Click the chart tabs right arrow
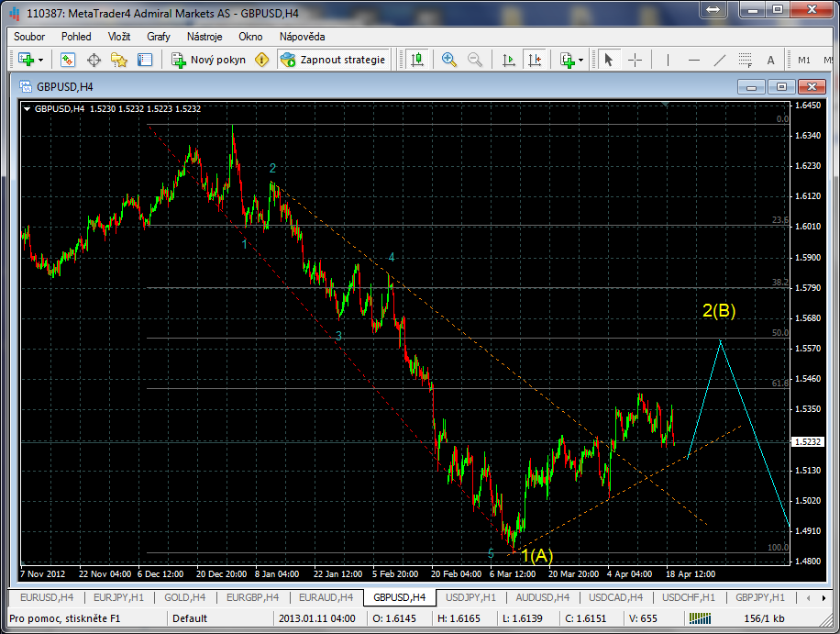The width and height of the screenshot is (840, 634). [823, 597]
